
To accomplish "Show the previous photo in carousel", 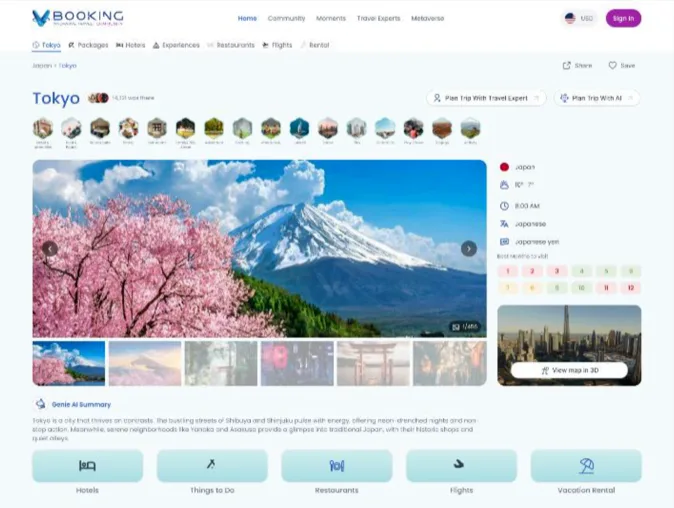I will click(x=50, y=248).
